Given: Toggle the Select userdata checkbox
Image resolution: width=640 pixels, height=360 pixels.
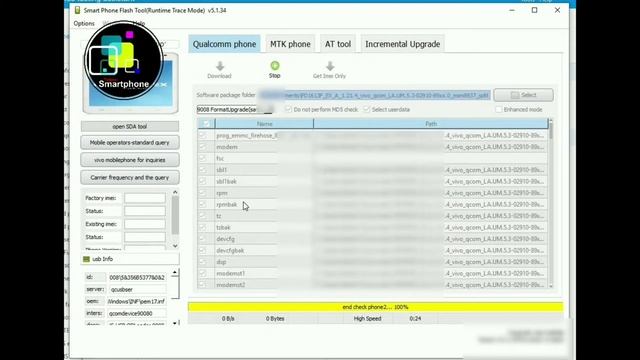Looking at the screenshot, I should click(367, 109).
